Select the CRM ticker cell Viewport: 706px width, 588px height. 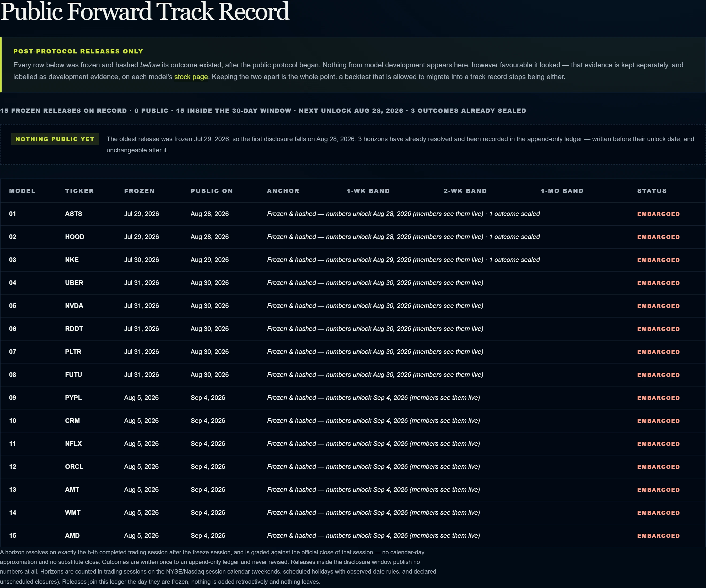(72, 421)
